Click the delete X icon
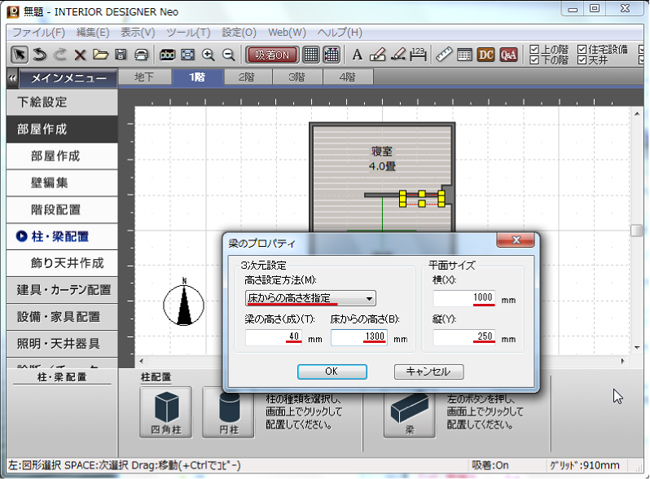Viewport: 650px width, 479px height. (x=80, y=54)
